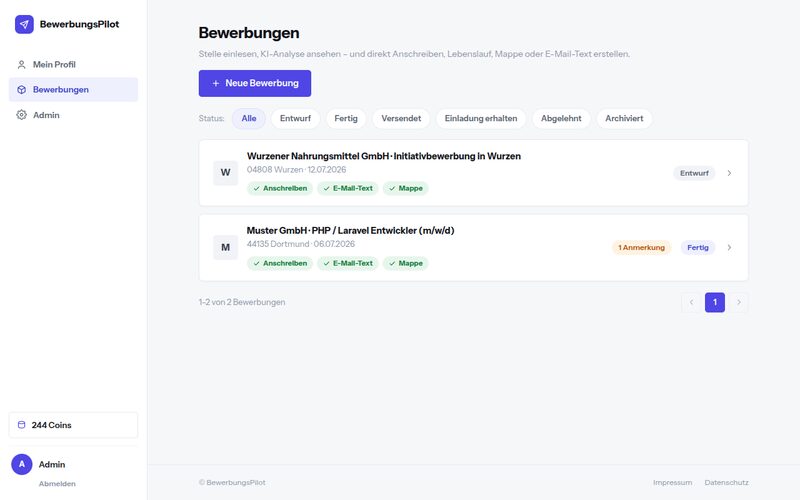Open the Wurzener Nahrungsmittel GmbH application title
Image resolution: width=800 pixels, height=500 pixels.
click(x=384, y=156)
